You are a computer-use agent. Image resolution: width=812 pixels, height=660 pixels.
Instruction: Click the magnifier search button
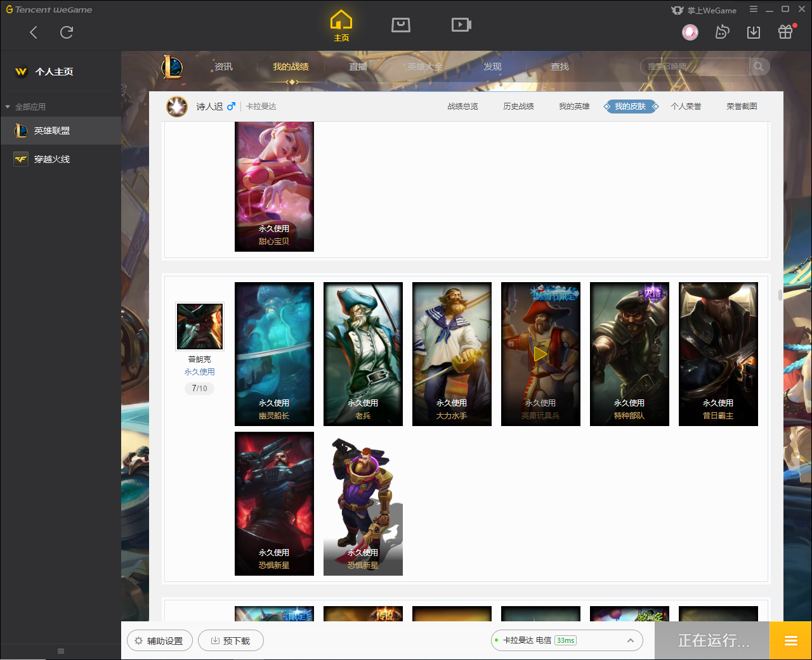pyautogui.click(x=759, y=67)
